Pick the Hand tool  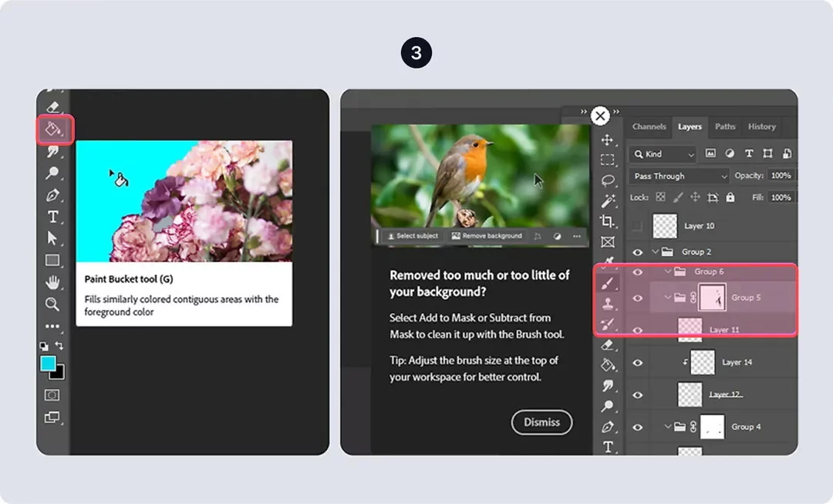coord(52,282)
